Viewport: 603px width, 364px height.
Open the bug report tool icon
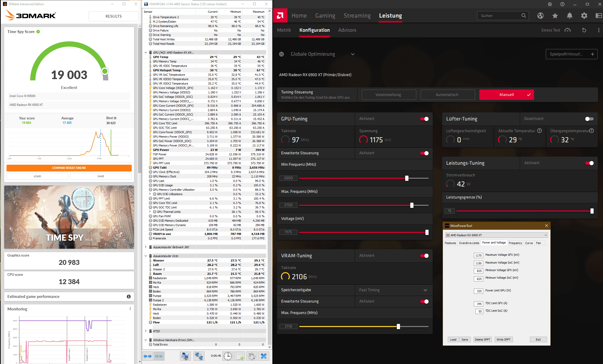coord(550,4)
